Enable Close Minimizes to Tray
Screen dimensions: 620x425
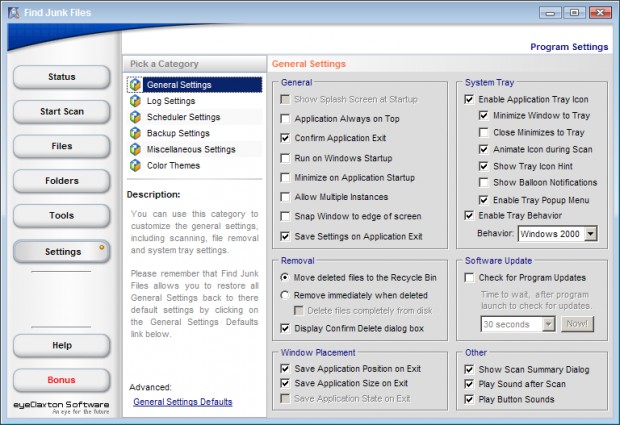pos(484,132)
